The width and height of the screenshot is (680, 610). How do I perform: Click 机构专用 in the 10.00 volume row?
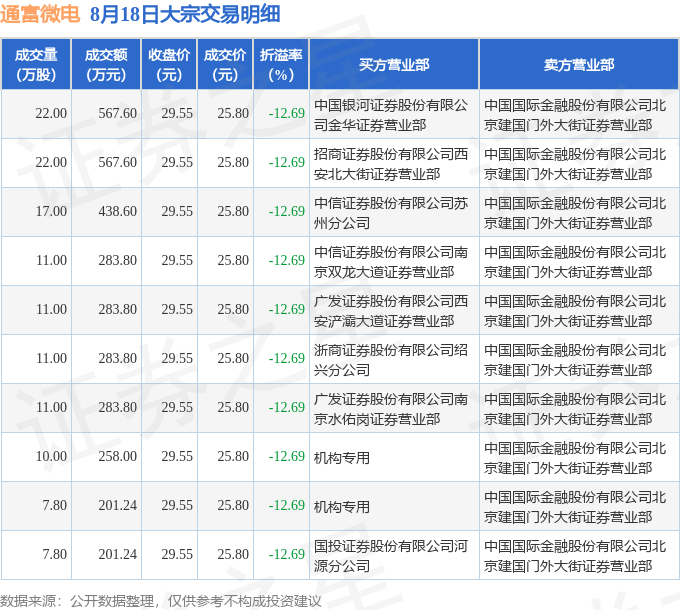[x=342, y=458]
